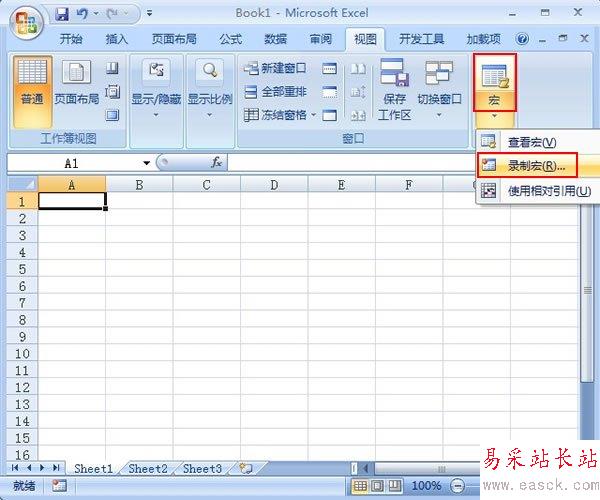Switch to the 插入 tab
Image resolution: width=600 pixels, height=500 pixels.
click(117, 39)
